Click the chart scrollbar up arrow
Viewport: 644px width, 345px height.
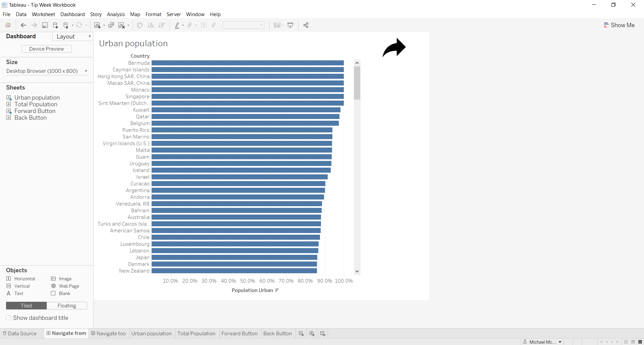tap(357, 63)
